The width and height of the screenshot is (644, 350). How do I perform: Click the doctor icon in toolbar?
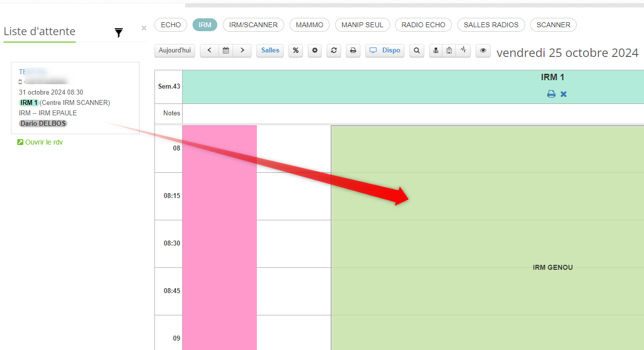tap(436, 50)
